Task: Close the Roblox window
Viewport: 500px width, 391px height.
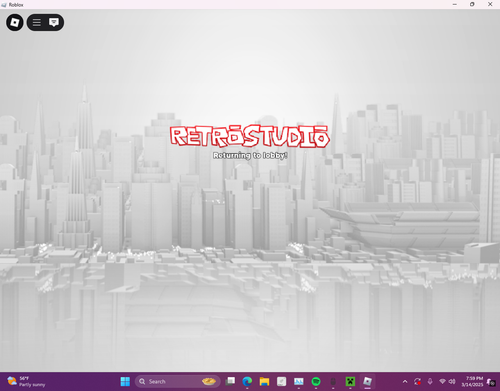Action: pos(490,4)
